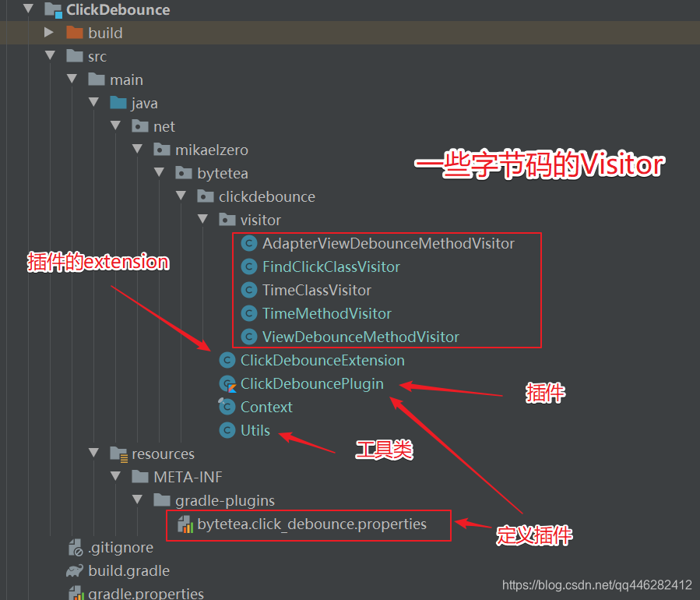Select the main folder label

[x=126, y=79]
